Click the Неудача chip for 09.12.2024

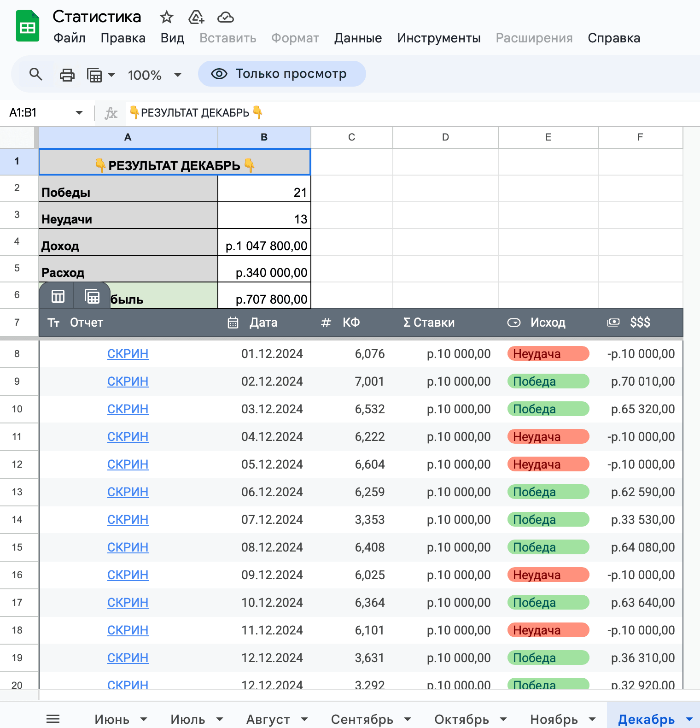coord(548,575)
